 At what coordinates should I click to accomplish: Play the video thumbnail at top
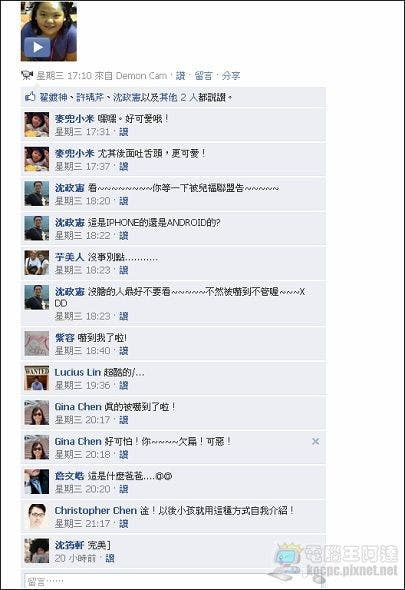(x=49, y=31)
